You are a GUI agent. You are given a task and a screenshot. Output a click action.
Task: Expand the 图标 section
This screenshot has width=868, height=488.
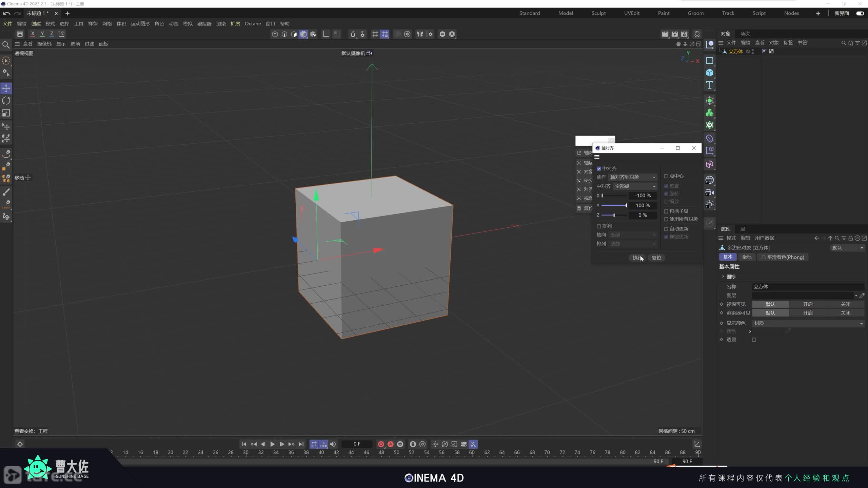pos(723,277)
